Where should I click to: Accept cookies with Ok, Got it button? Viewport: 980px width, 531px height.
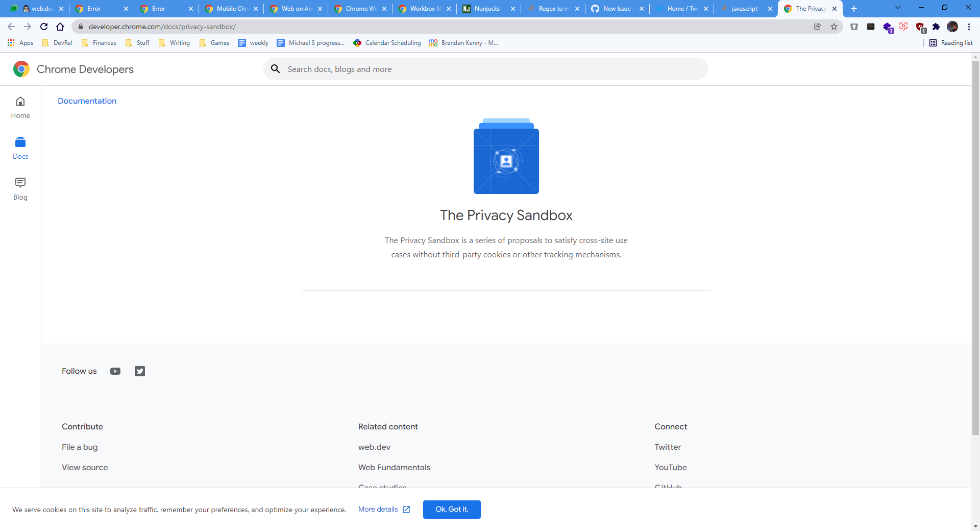click(451, 509)
